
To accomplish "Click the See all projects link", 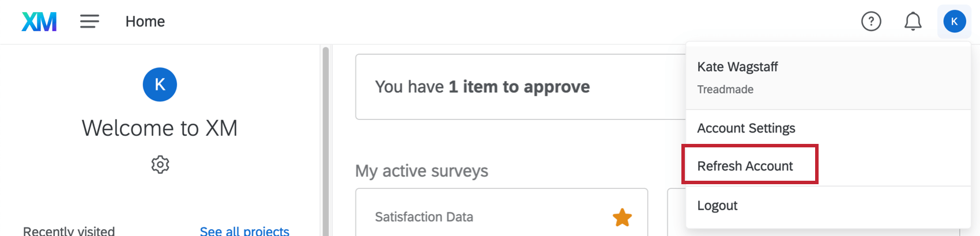I will click(244, 231).
